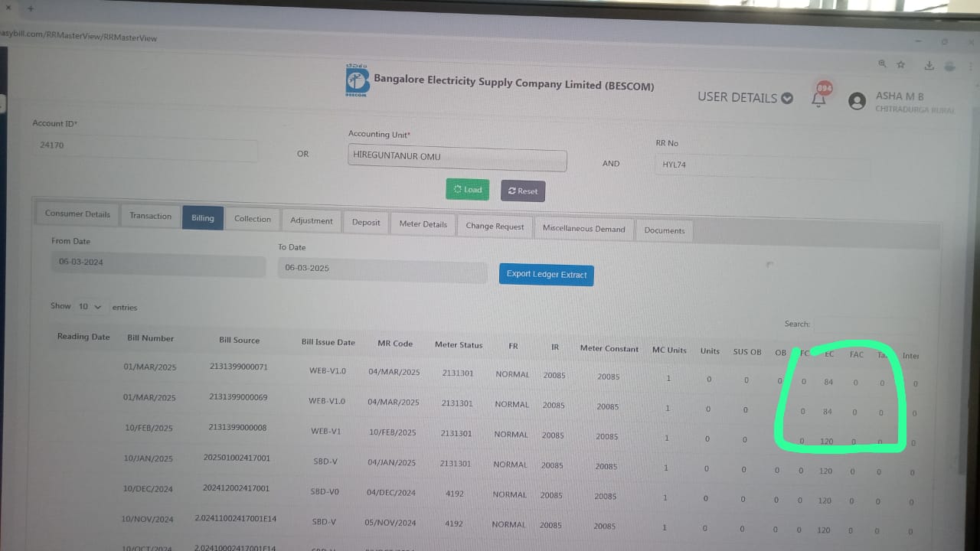The height and width of the screenshot is (551, 980).
Task: Sort by Bill Issue Date header
Action: click(328, 342)
